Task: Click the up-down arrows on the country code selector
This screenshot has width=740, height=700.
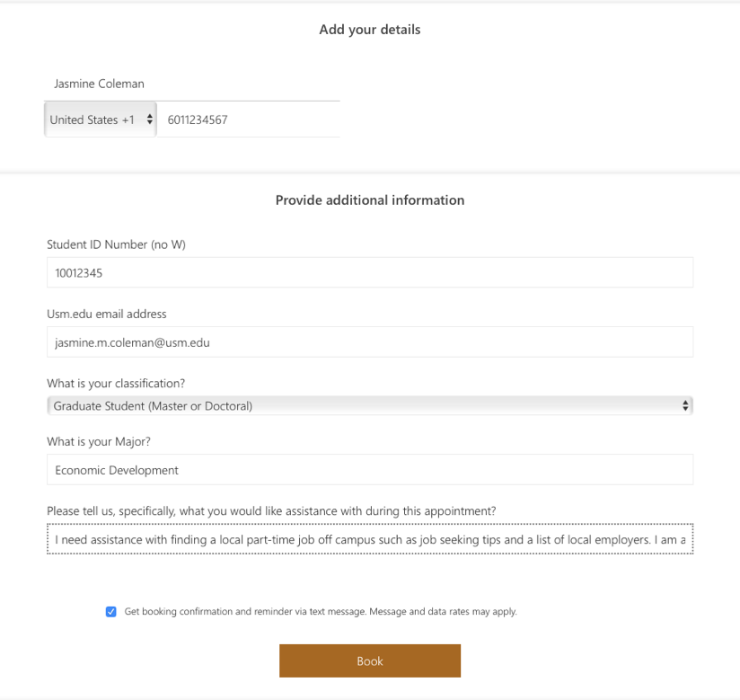Action: 150,120
